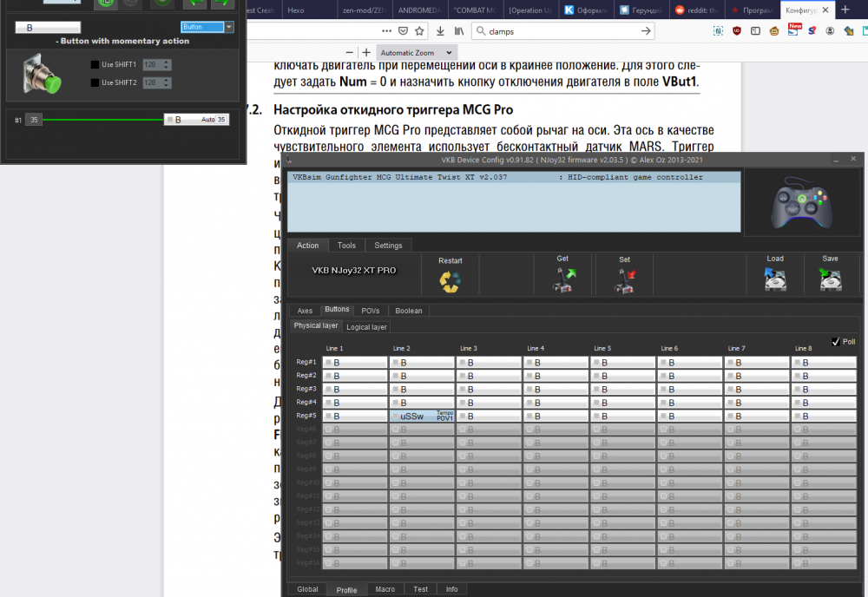Enable the Use SHIFT2 checkbox
The width and height of the screenshot is (868, 597).
pyautogui.click(x=95, y=82)
